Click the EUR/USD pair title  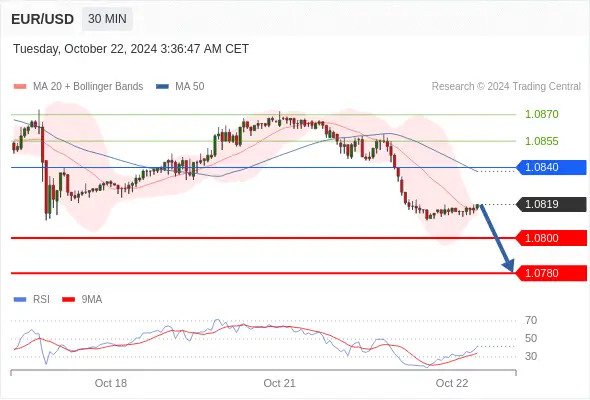pyautogui.click(x=43, y=19)
